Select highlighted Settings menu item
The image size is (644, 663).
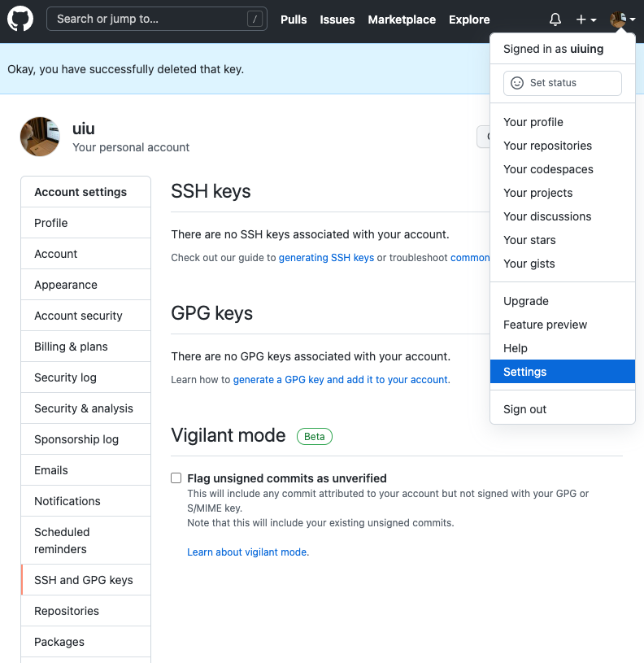(x=563, y=372)
